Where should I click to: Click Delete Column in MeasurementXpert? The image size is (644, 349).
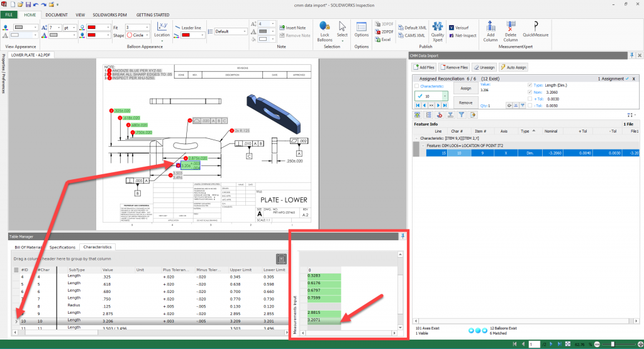pos(511,31)
